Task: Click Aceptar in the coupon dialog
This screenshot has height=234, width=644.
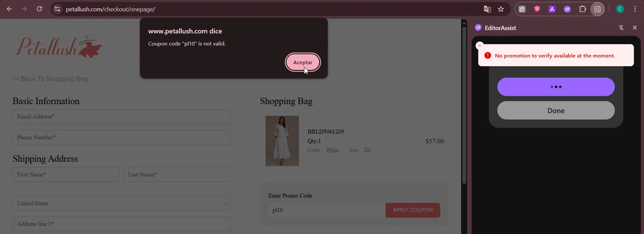Action: (x=303, y=62)
